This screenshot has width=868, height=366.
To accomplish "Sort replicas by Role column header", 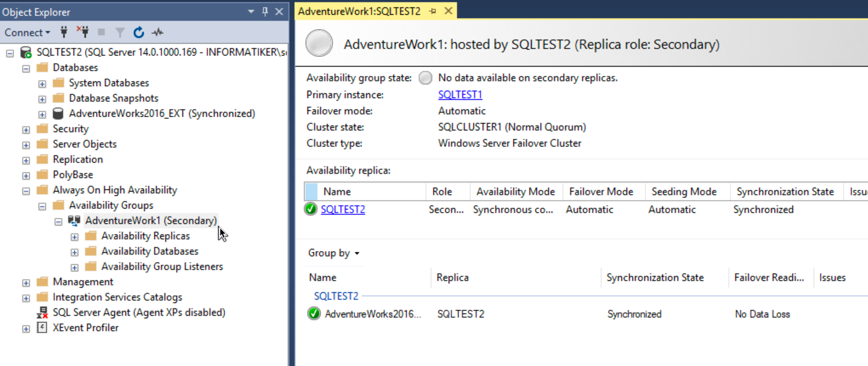I will [448, 191].
